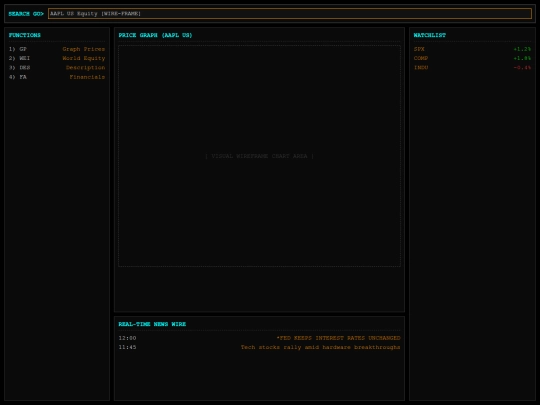Viewport: 540px width, 405px height.
Task: Open the FA Financials function
Action: point(57,77)
